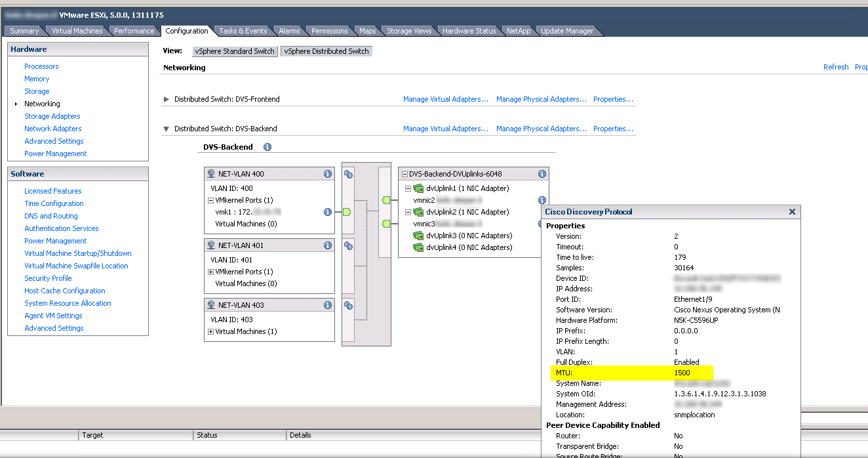Open the Tasks & Events tab

(x=243, y=31)
